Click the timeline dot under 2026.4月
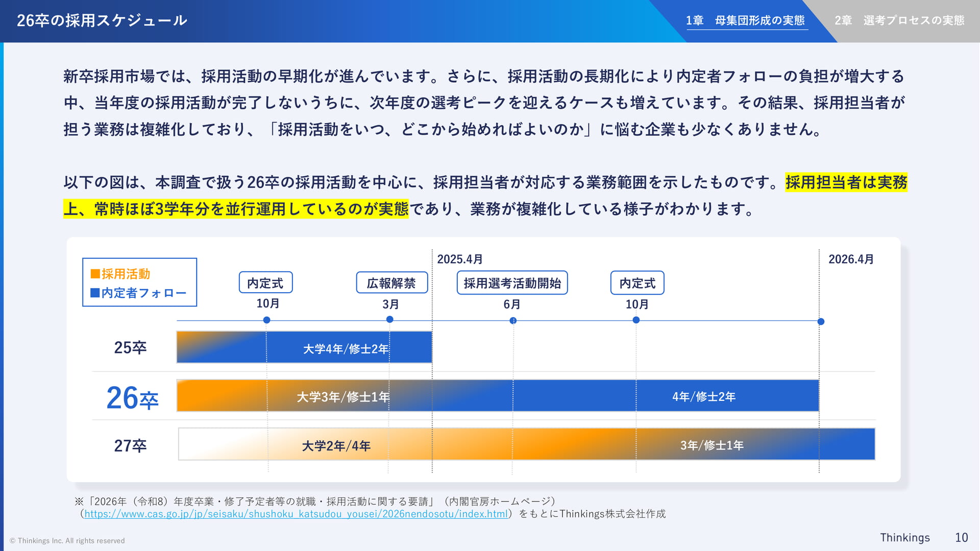 [x=821, y=321]
